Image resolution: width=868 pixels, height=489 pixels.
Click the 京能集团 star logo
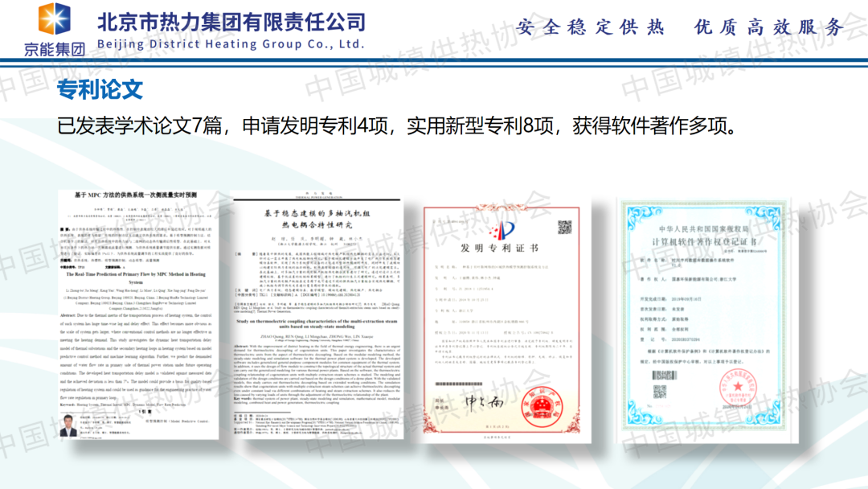[x=54, y=19]
